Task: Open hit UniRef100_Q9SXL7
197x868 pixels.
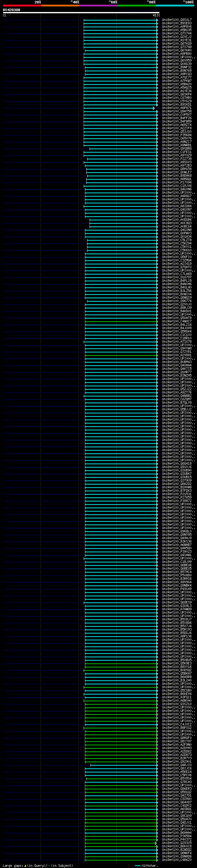Action: pos(176,20)
